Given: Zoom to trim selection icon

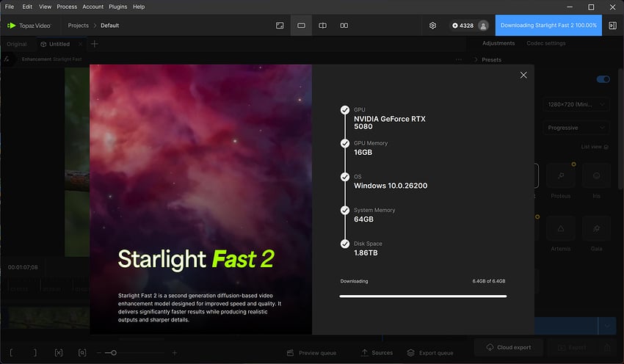Looking at the screenshot, I should (82, 353).
